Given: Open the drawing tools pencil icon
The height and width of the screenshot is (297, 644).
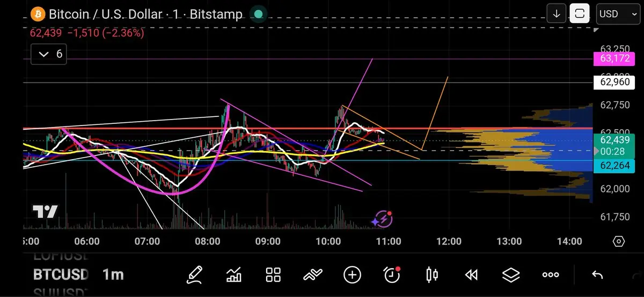Looking at the screenshot, I should coord(195,275).
